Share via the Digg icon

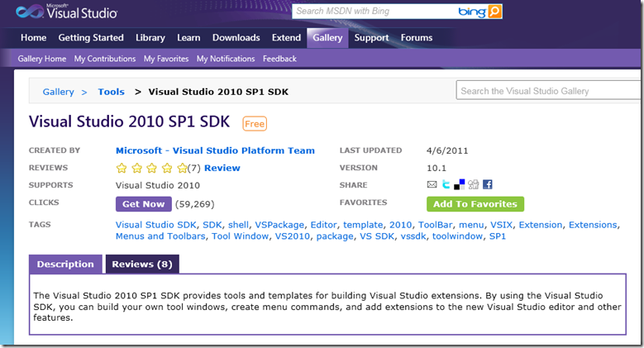click(x=473, y=184)
